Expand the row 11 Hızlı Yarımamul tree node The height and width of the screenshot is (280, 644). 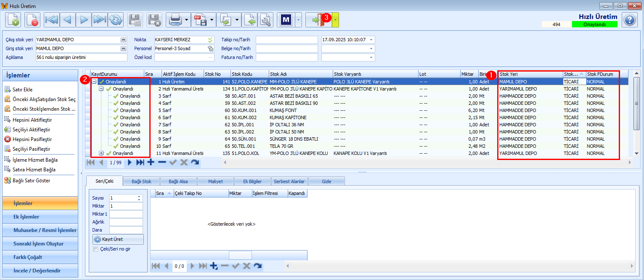tap(101, 153)
